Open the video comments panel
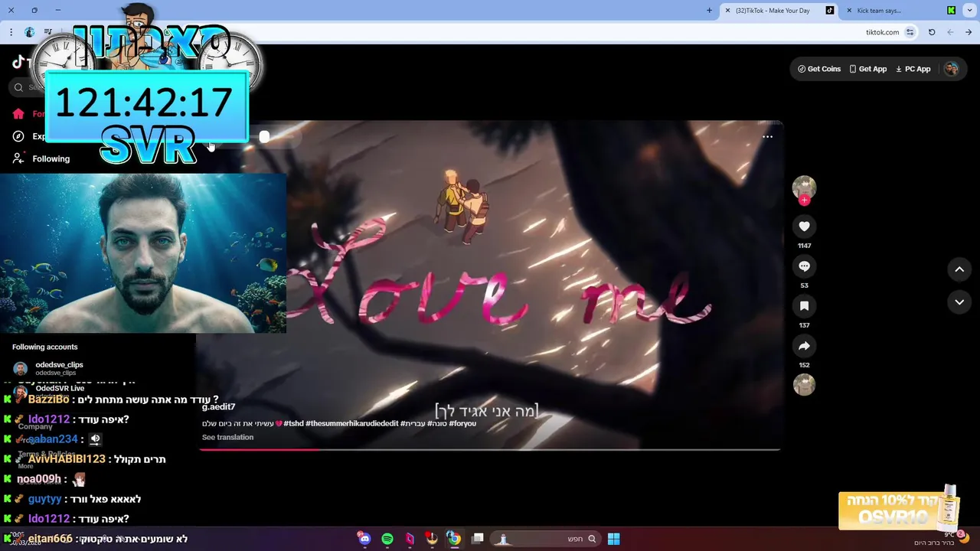 click(804, 266)
